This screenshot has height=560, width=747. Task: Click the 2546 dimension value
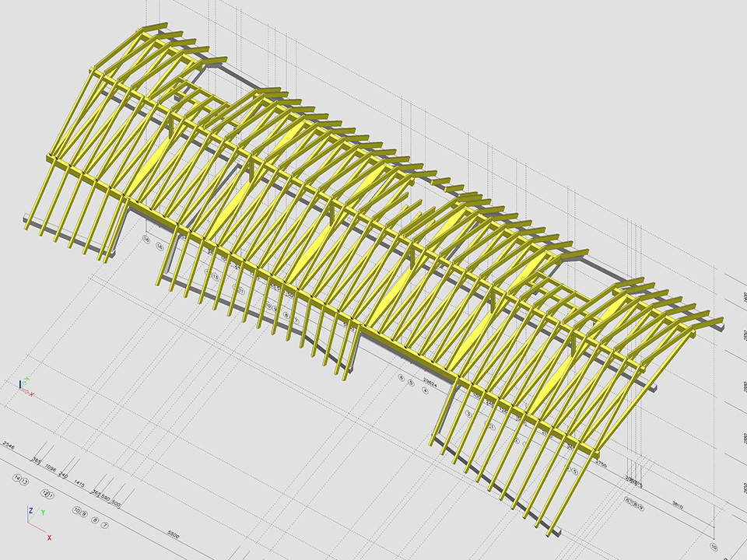point(9,446)
